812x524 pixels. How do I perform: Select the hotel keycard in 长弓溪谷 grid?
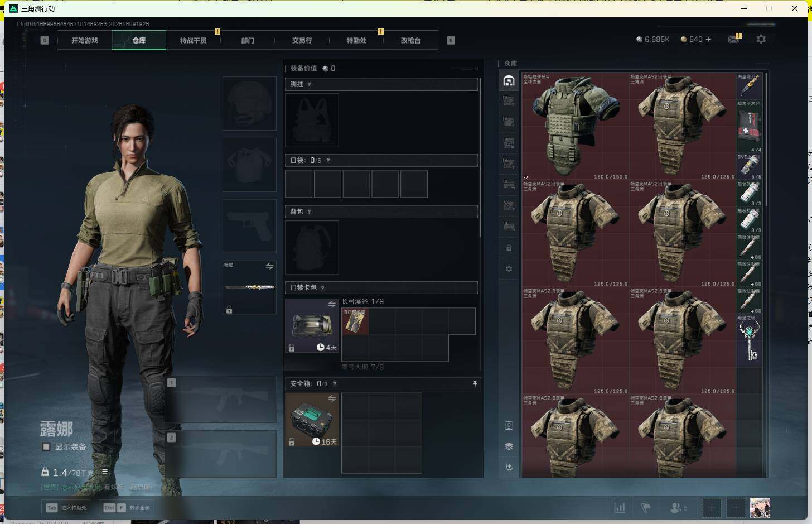[355, 321]
